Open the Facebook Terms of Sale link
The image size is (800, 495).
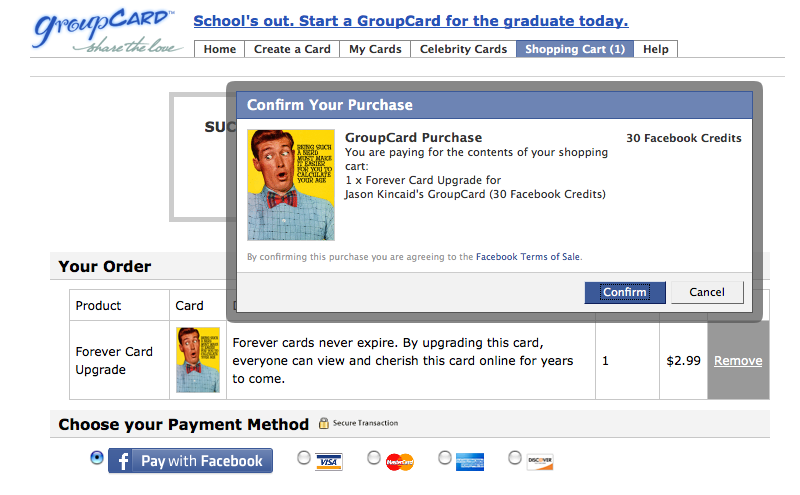[x=528, y=257]
